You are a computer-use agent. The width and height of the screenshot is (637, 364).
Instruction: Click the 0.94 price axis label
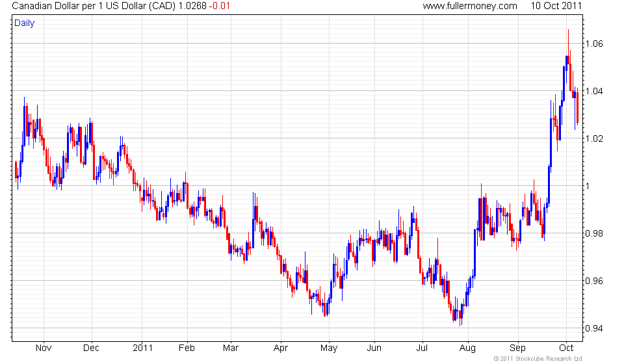click(x=594, y=328)
